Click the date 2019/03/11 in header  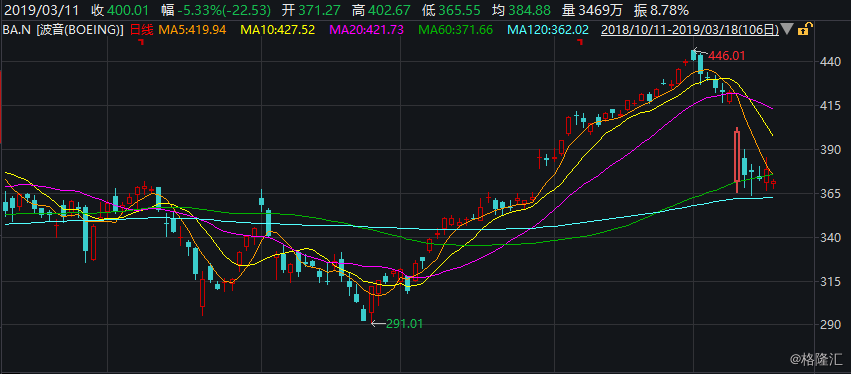point(41,9)
